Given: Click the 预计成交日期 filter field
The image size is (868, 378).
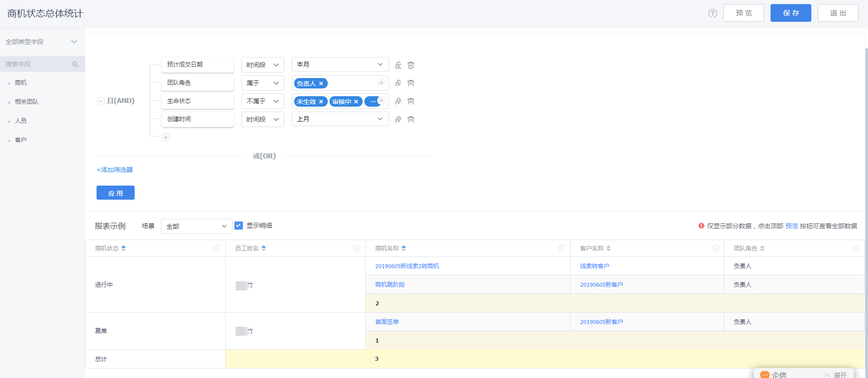Looking at the screenshot, I should (198, 64).
